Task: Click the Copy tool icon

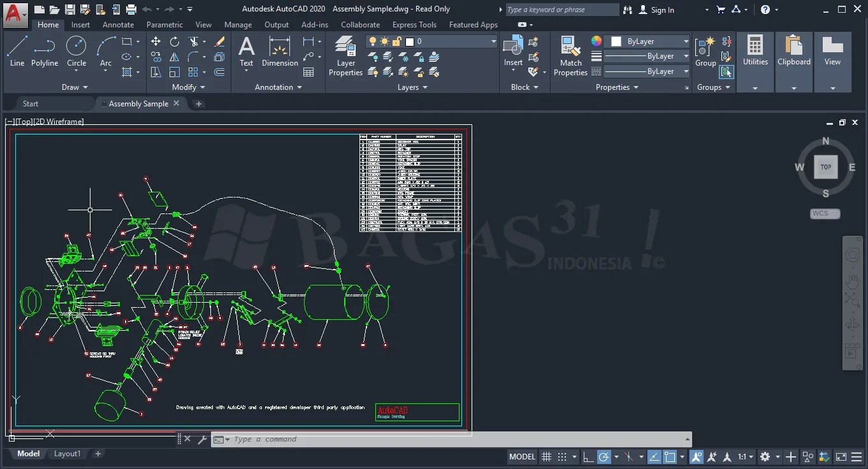Action: click(156, 57)
